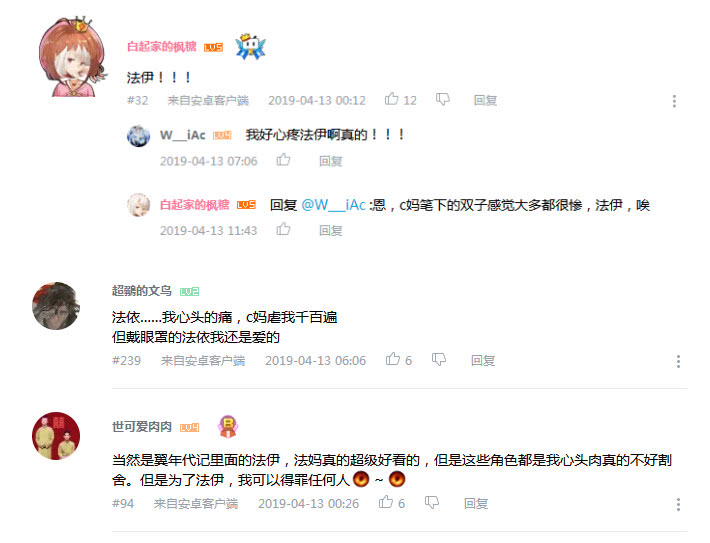Reply to comment #239 via 回复

coord(483,360)
